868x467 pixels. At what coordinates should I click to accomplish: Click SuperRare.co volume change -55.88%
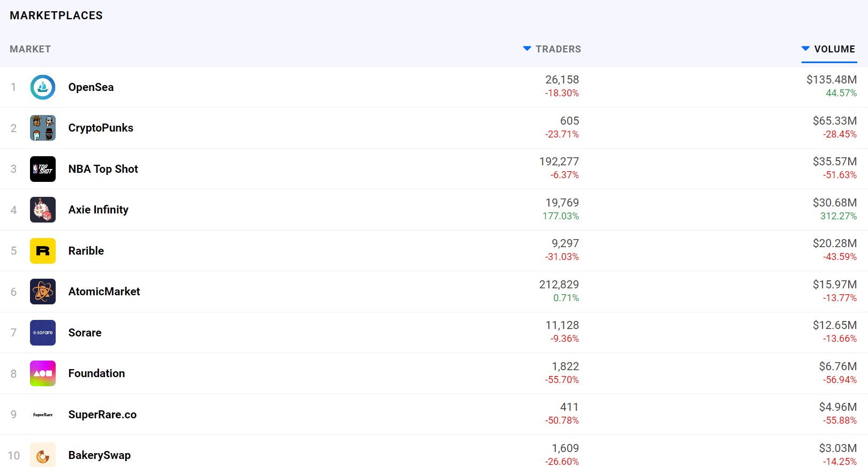[x=840, y=420]
